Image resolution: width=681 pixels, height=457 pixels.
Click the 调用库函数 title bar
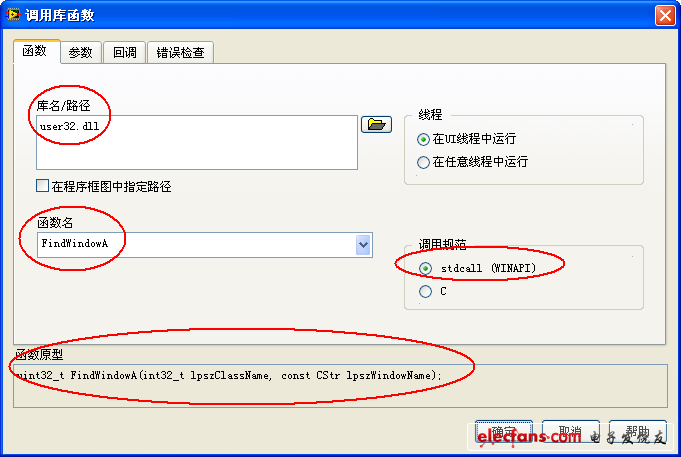tap(330, 15)
